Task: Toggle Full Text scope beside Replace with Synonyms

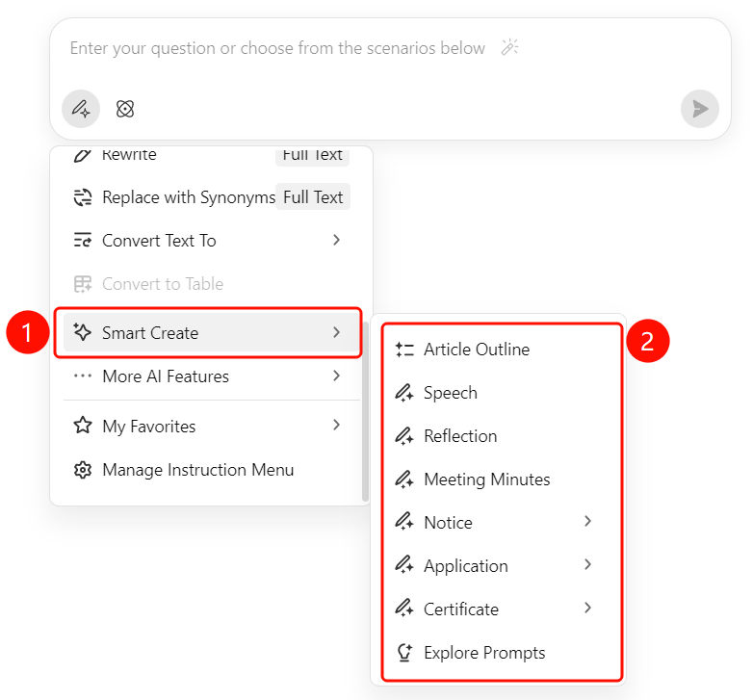Action: (313, 196)
